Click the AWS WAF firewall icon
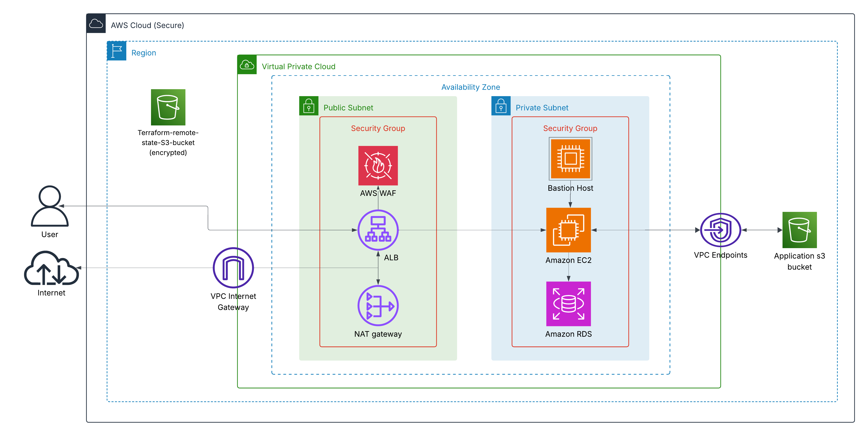The width and height of the screenshot is (868, 436). tap(378, 165)
